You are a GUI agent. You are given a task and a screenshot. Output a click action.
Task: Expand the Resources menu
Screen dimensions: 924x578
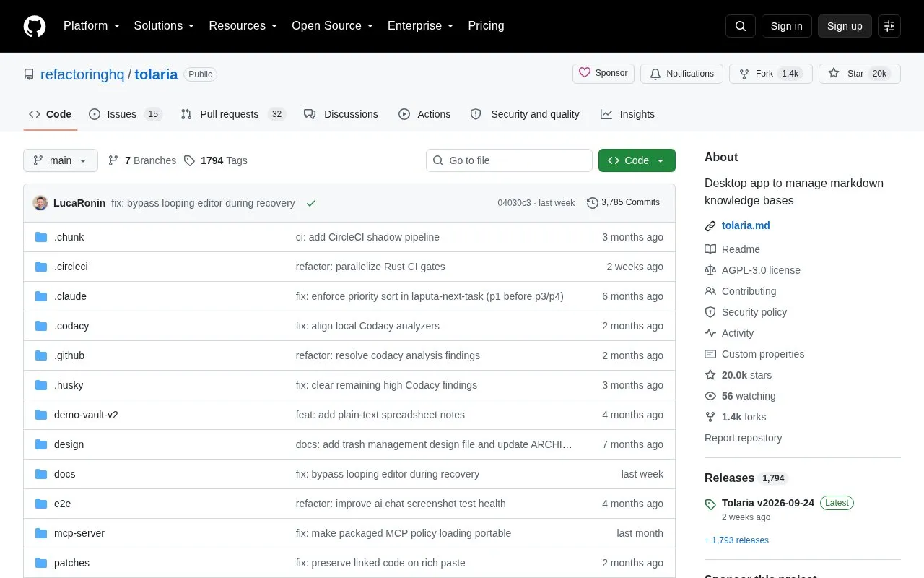pos(243,26)
